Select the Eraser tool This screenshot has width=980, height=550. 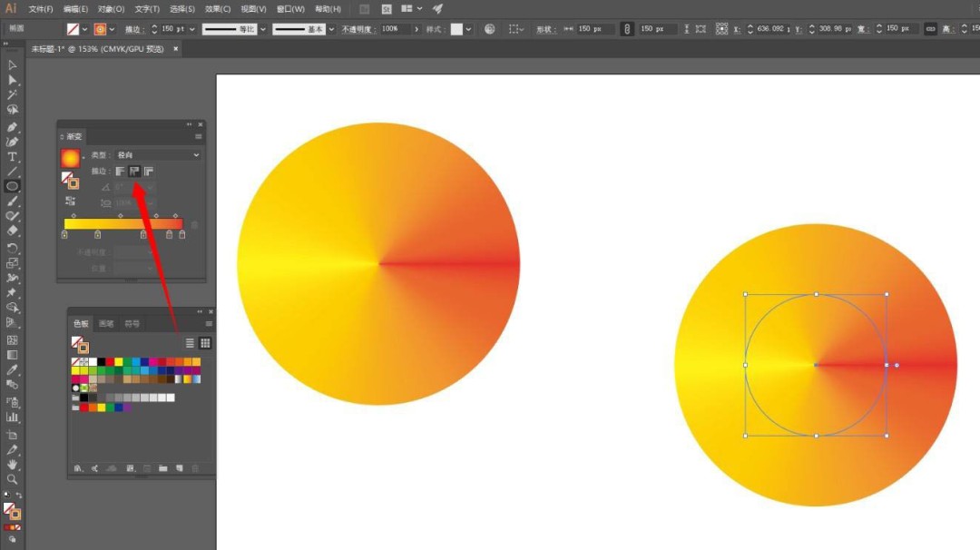tap(13, 231)
